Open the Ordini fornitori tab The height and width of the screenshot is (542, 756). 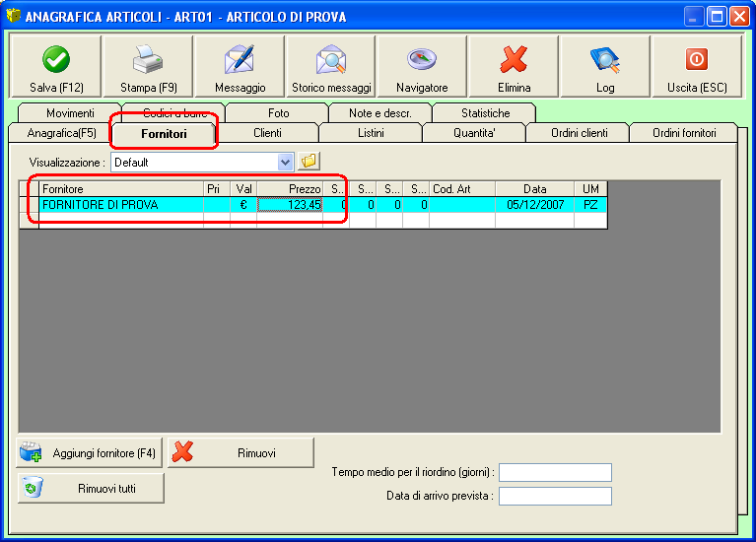coord(684,133)
